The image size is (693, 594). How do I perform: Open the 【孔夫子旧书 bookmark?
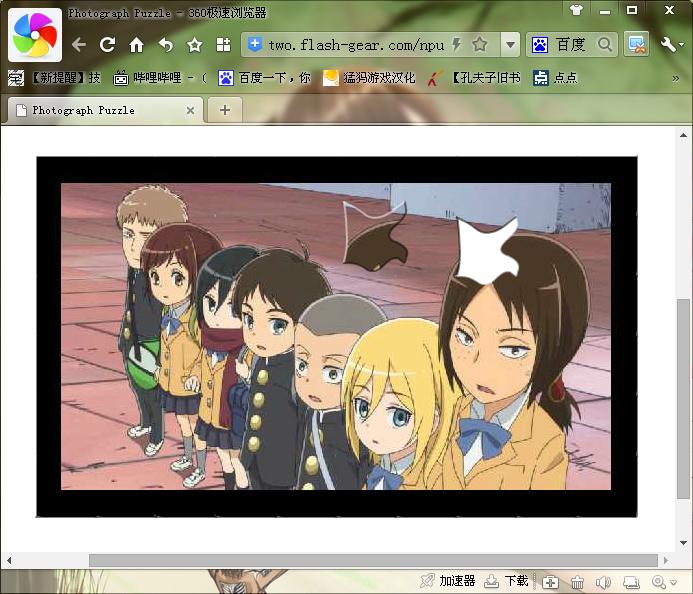click(x=474, y=78)
